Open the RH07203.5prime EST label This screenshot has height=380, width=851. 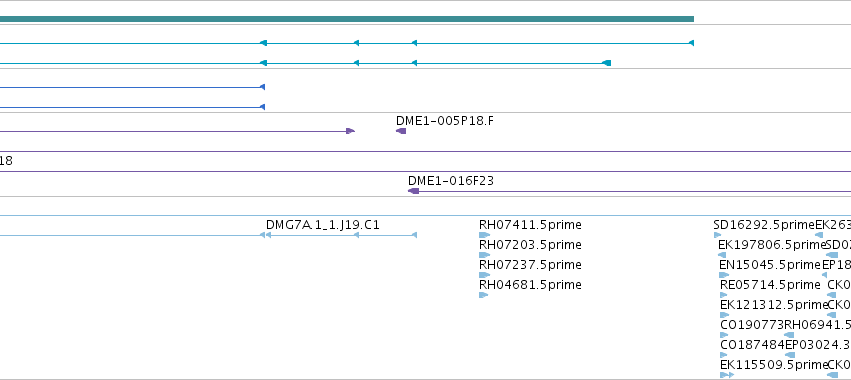pos(530,245)
